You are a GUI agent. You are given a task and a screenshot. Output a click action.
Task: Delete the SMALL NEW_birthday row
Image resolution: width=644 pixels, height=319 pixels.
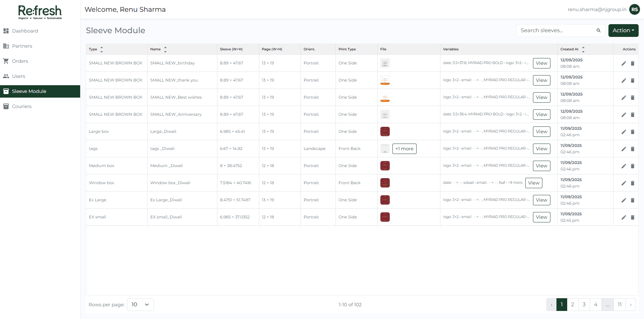[x=633, y=63]
